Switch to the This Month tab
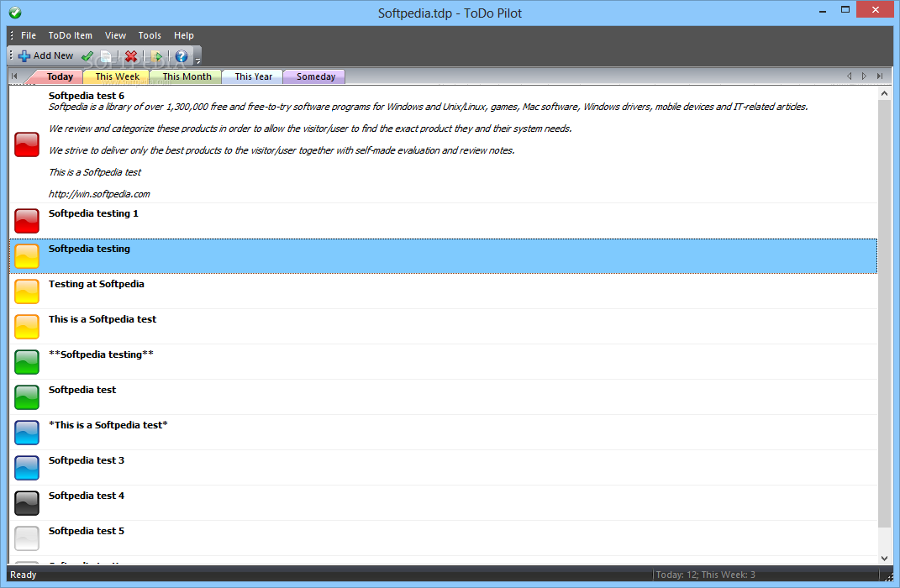The width and height of the screenshot is (900, 588). coord(187,76)
